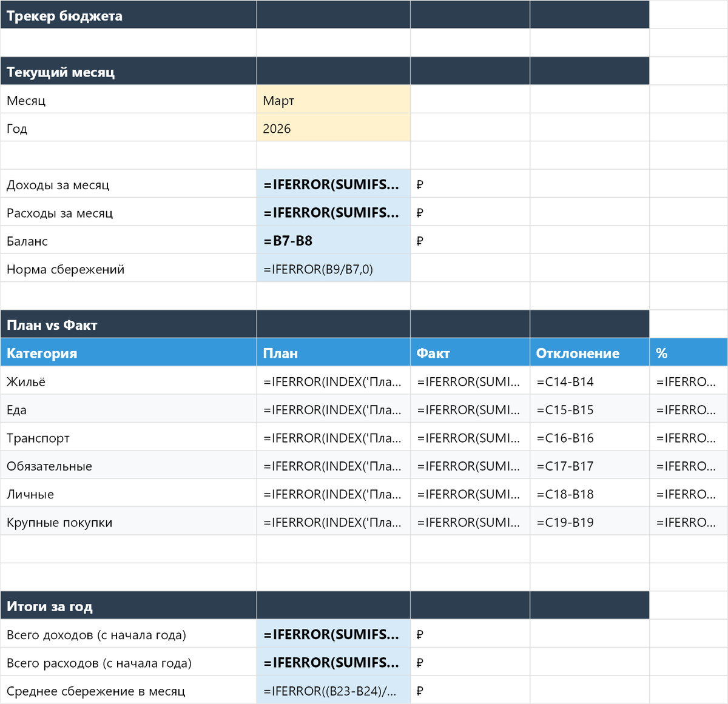
Task: Click the deviation cell =C16-B16 for Транспорт
Action: point(589,438)
